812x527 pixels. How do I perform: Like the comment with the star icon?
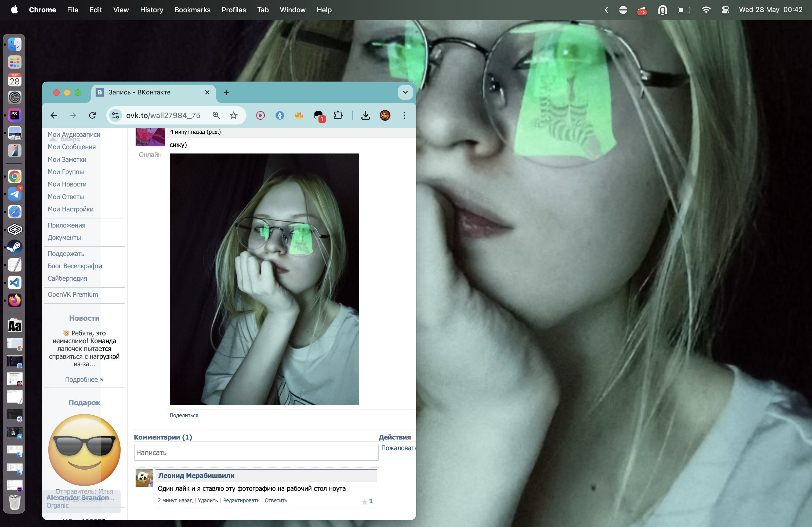click(364, 502)
